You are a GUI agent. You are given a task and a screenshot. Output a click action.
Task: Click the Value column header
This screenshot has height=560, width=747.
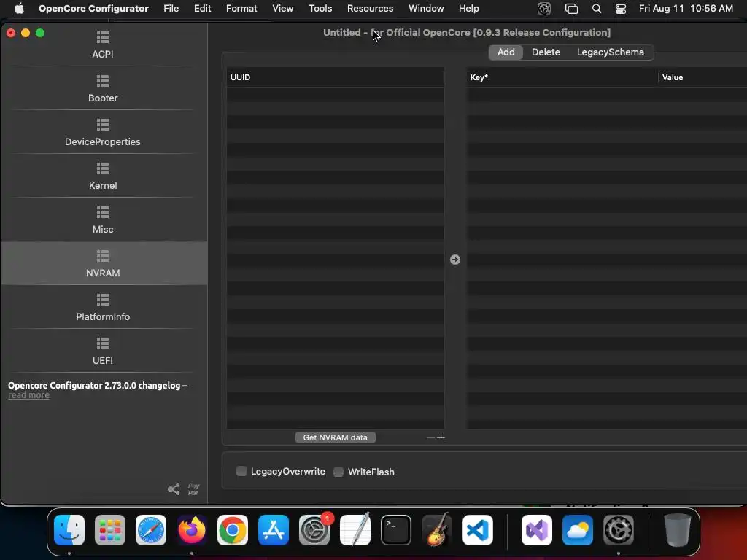[x=703, y=77]
